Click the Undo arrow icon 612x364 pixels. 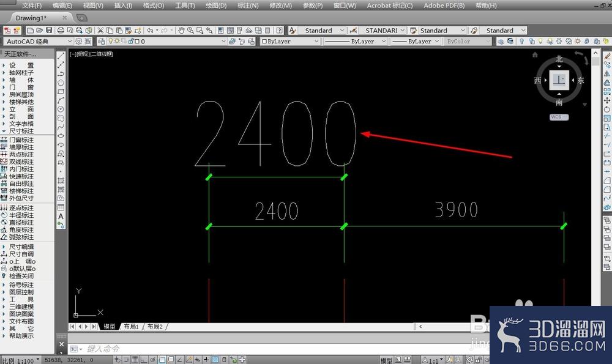click(x=150, y=31)
